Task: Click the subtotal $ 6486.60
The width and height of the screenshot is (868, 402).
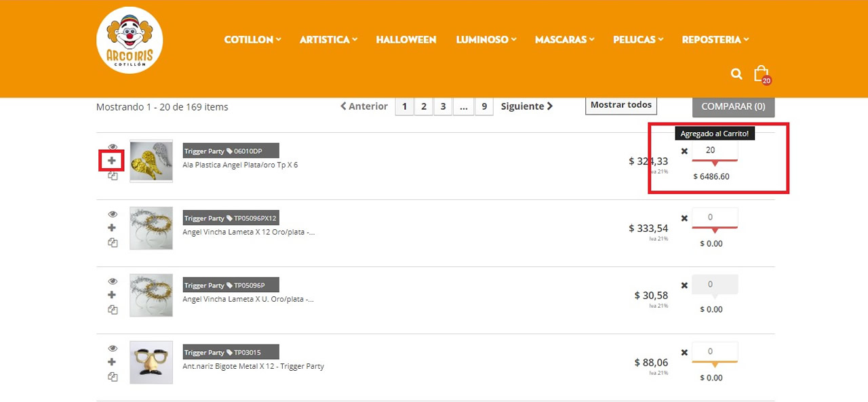Action: (711, 176)
